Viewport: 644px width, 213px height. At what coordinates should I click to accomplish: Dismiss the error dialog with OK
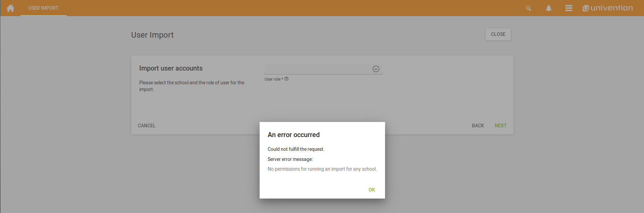[x=371, y=190]
